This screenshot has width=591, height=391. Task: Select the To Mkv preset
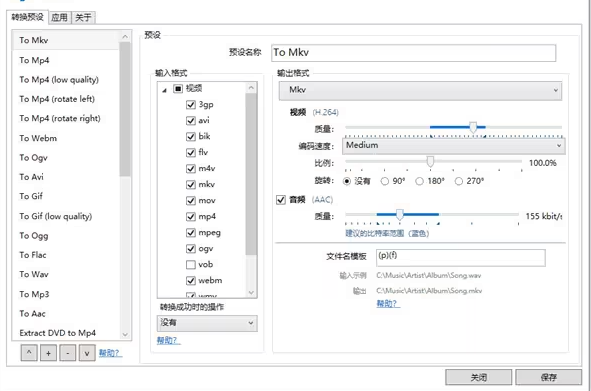pos(66,40)
